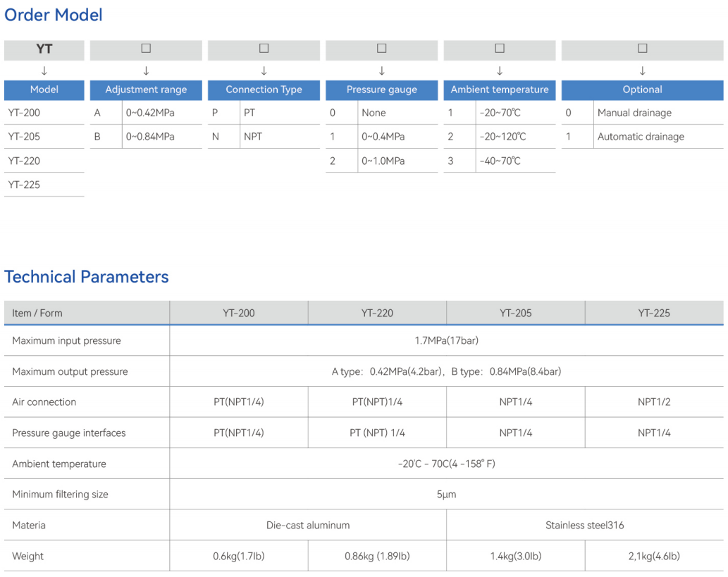Click the -40~70℃ ambient temperature option
Image resolution: width=728 pixels, height=577 pixels.
coord(500,161)
